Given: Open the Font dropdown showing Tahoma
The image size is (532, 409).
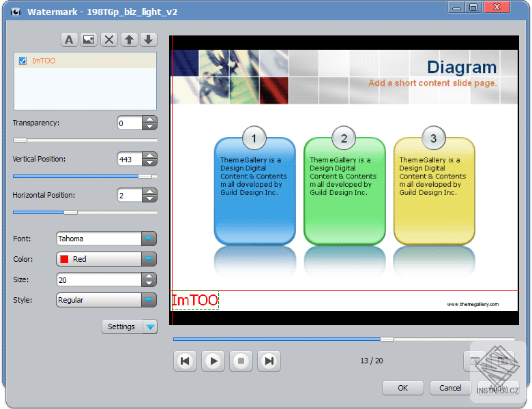Looking at the screenshot, I should [106, 239].
